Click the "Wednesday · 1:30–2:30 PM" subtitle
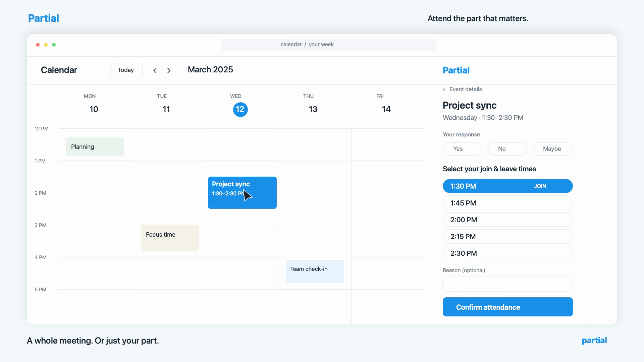 [x=483, y=118]
